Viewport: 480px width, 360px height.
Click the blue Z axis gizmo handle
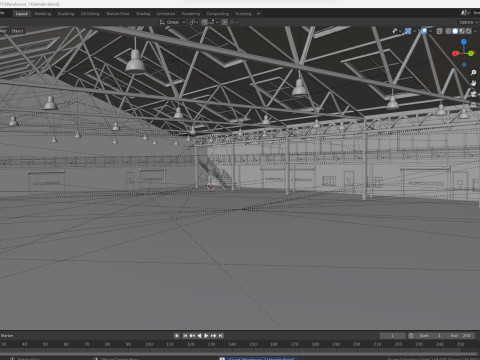click(x=464, y=42)
